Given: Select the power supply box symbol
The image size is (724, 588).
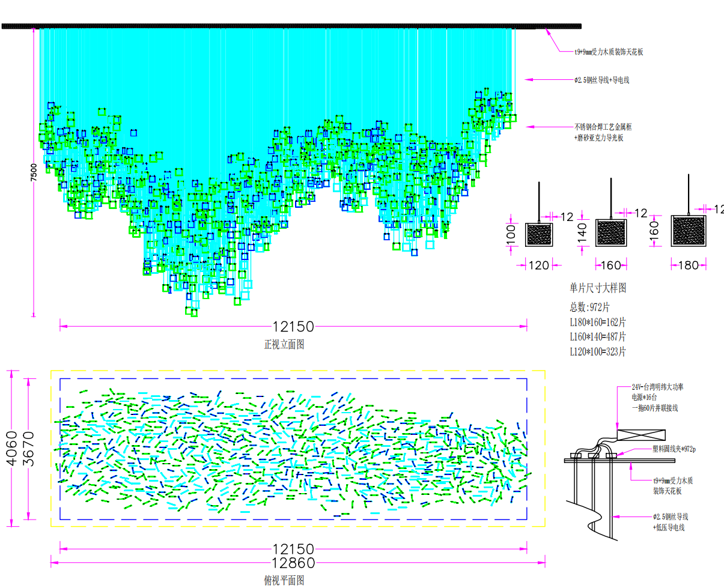Looking at the screenshot, I should (641, 434).
